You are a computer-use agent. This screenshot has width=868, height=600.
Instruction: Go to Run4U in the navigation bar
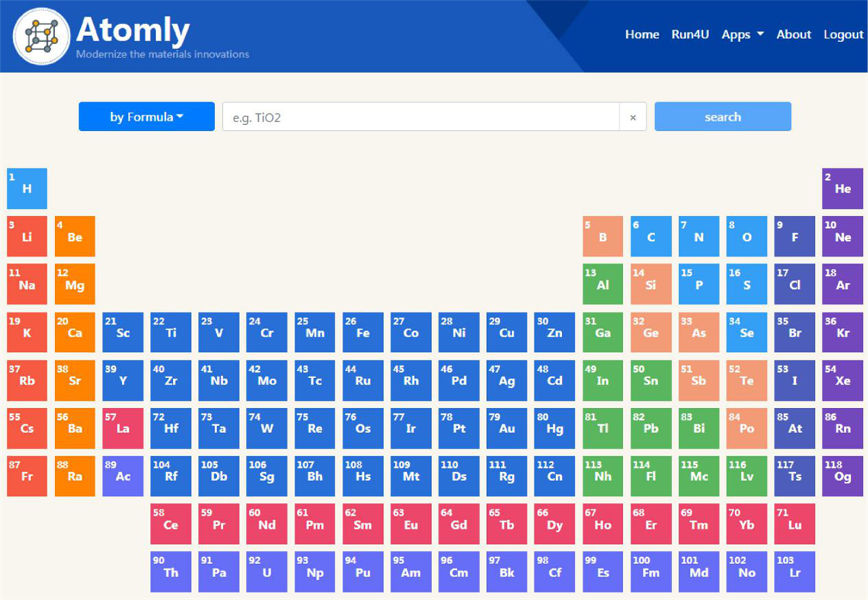tap(690, 35)
